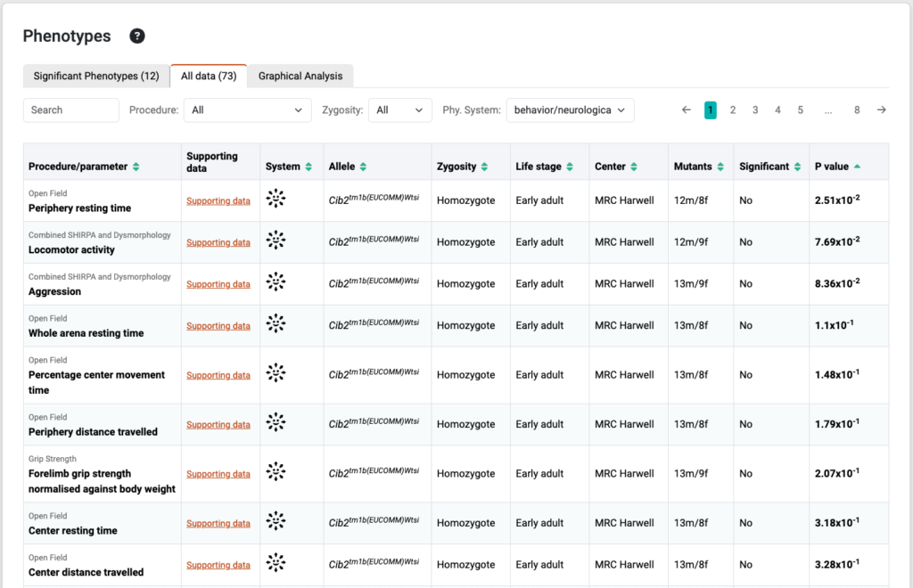This screenshot has width=913, height=588.
Task: Switch to Significant Phenotypes (12) tab
Action: [96, 77]
